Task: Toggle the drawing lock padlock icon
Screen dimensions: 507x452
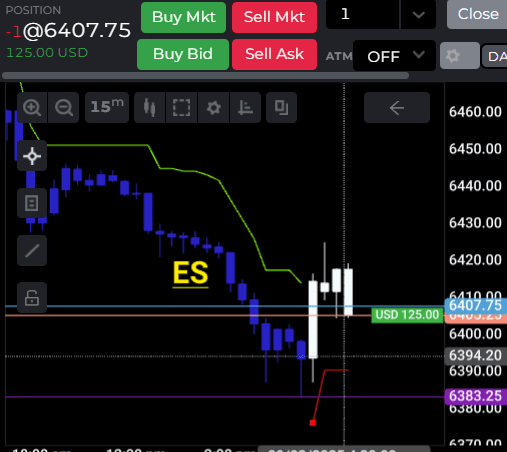Action: 32,298
